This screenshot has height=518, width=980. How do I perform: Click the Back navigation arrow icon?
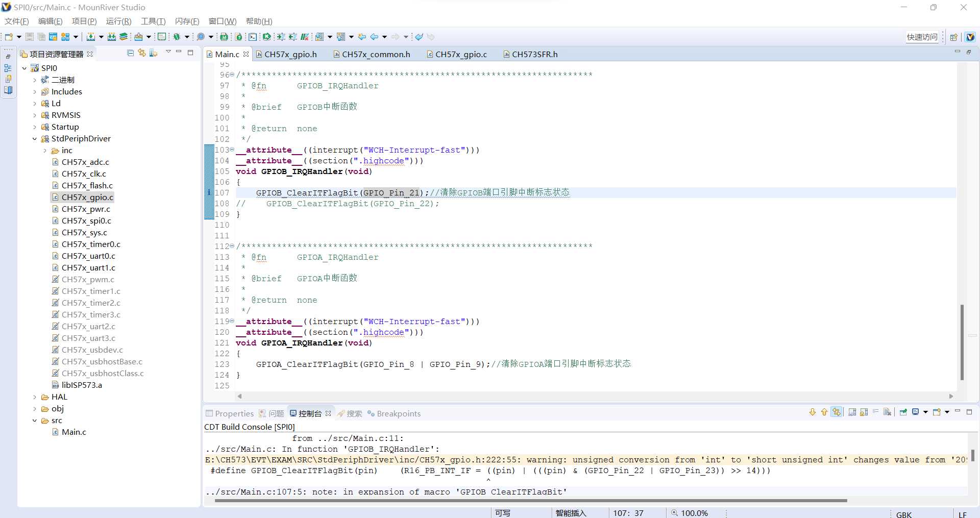(x=374, y=37)
